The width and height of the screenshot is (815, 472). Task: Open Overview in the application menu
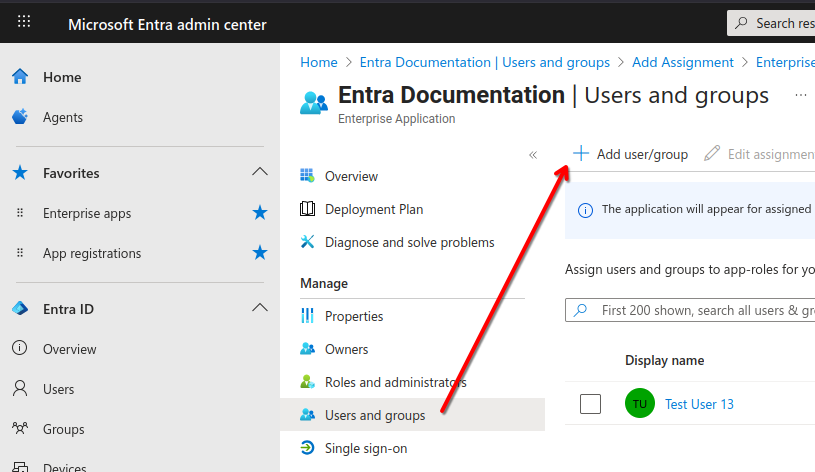pyautogui.click(x=351, y=176)
